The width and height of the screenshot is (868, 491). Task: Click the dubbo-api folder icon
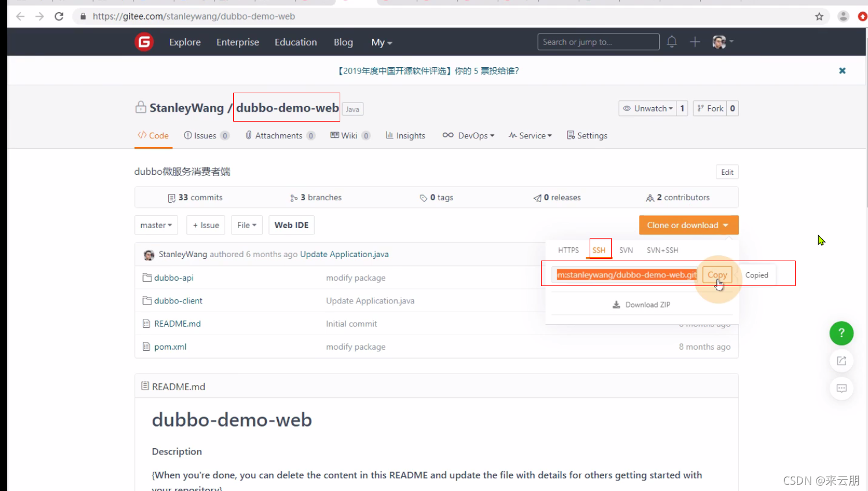click(147, 277)
